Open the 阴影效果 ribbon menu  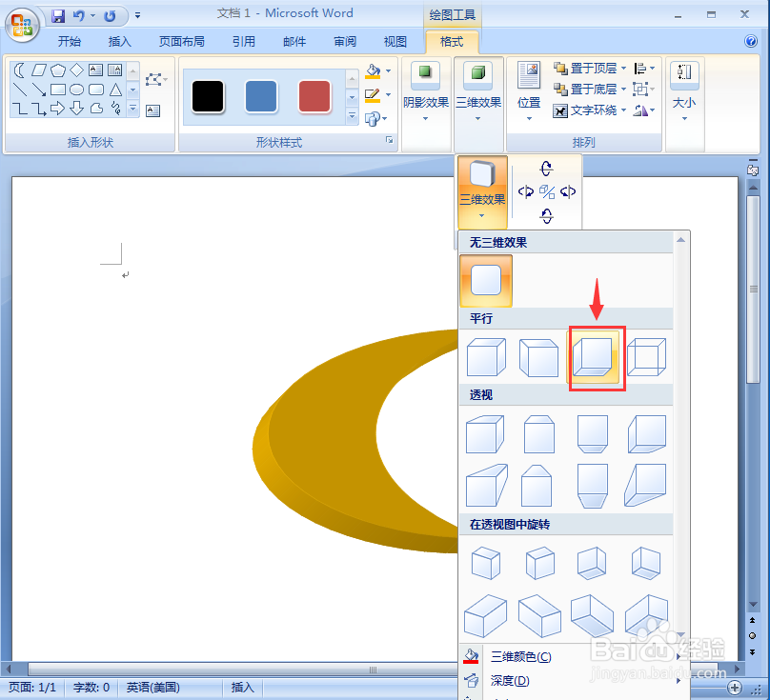(426, 91)
